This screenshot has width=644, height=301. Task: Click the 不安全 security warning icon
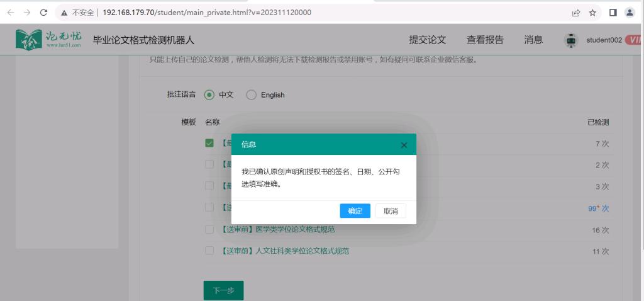(64, 13)
